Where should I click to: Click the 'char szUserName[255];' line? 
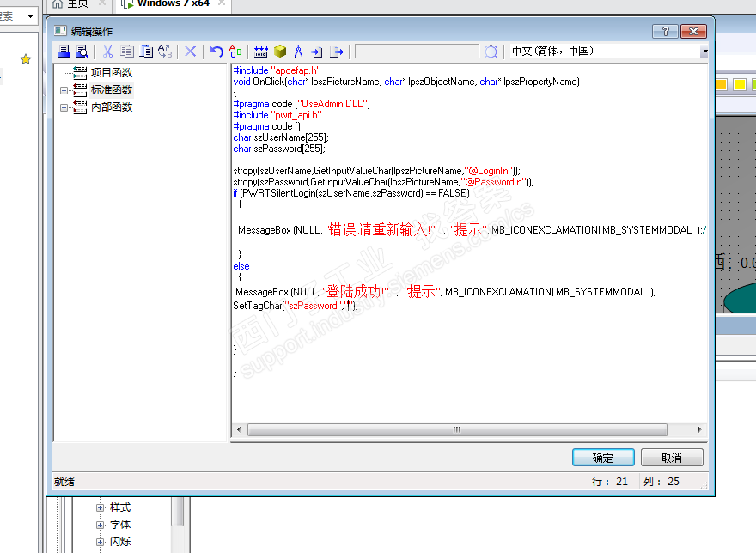point(281,137)
